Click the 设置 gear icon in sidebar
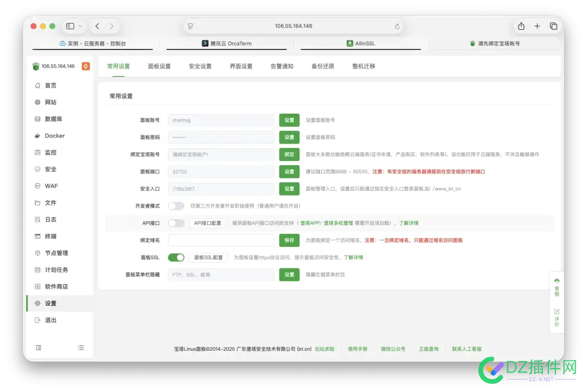Viewport: 587px width, 392px height. tap(38, 303)
